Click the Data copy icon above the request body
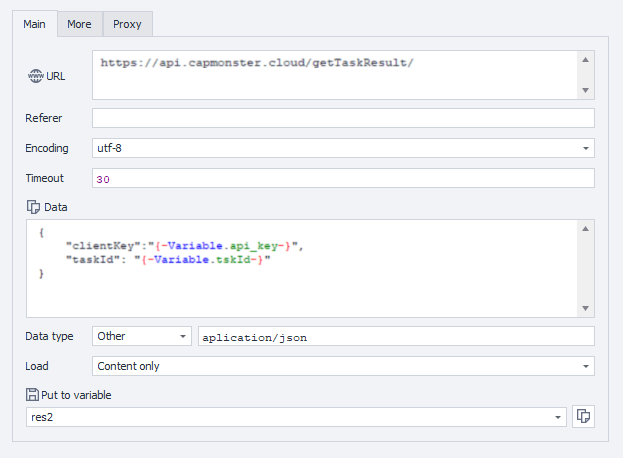Viewport: 623px width, 458px height. (x=32, y=207)
